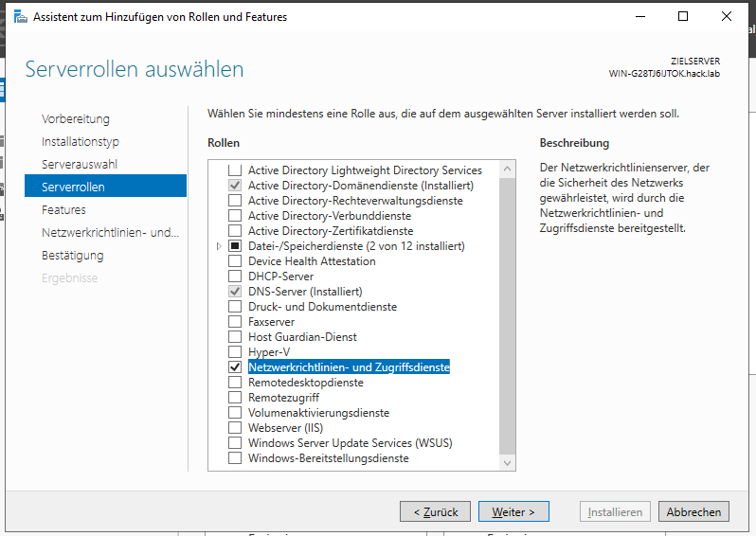Screen dimensions: 756x536
Task: Go to the Vorbereitung step
Action: (x=76, y=119)
